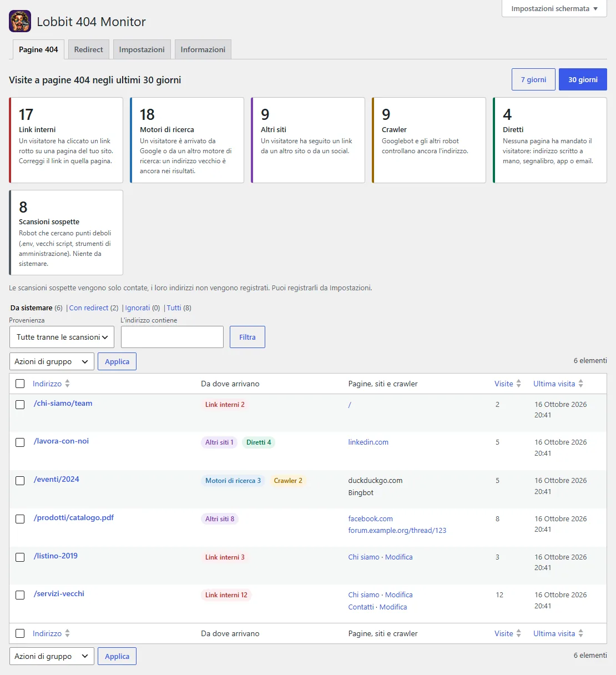Focus the L'indirizzo contiene text field
The height and width of the screenshot is (675, 616).
[x=172, y=337]
